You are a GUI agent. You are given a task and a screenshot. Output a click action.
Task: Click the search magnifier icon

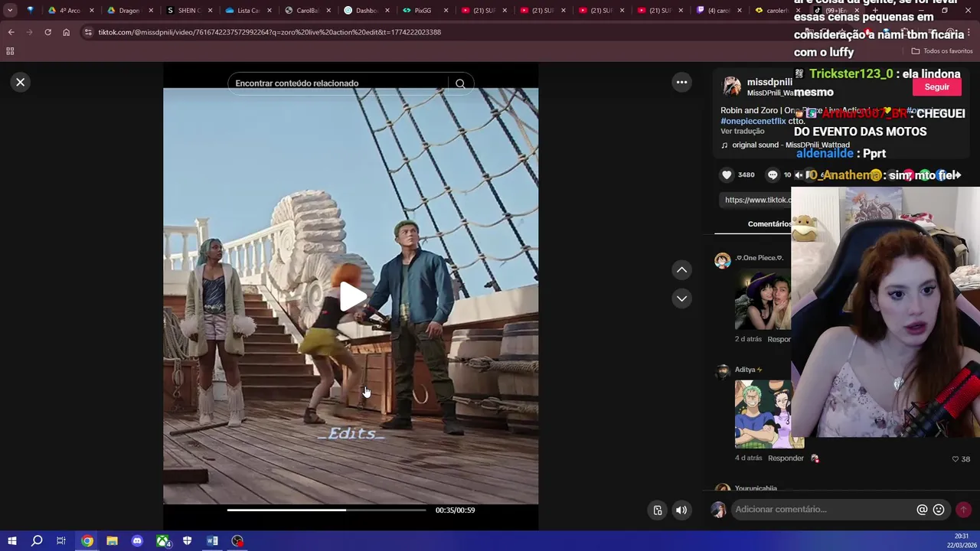(x=460, y=83)
